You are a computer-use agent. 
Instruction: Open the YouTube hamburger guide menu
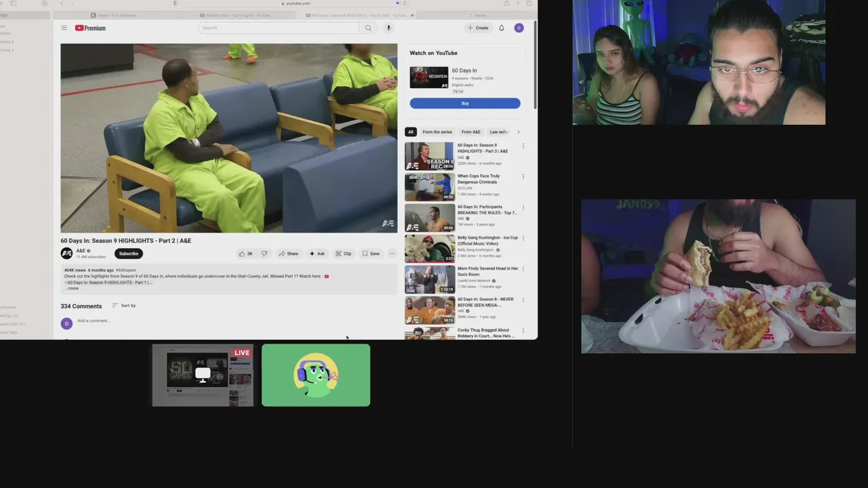64,28
